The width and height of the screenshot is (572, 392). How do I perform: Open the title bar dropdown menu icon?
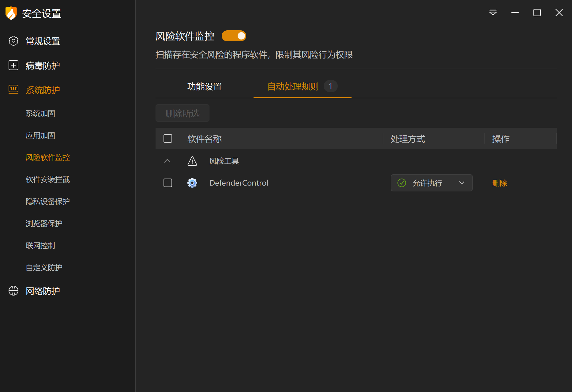(493, 13)
